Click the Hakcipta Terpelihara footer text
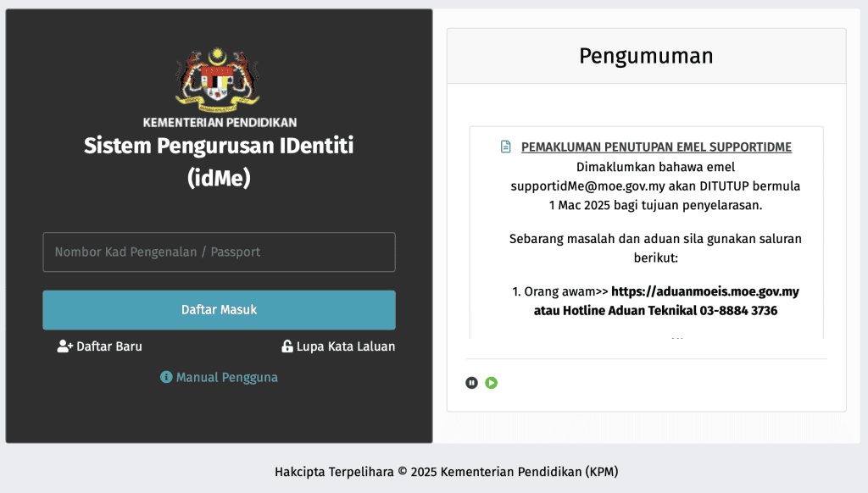This screenshot has height=493, width=868. pyautogui.click(x=446, y=472)
